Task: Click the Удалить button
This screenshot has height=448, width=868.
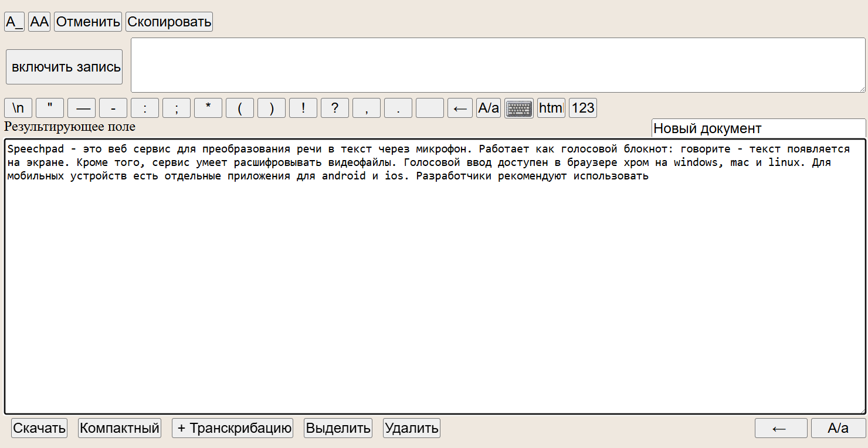Action: 412,428
